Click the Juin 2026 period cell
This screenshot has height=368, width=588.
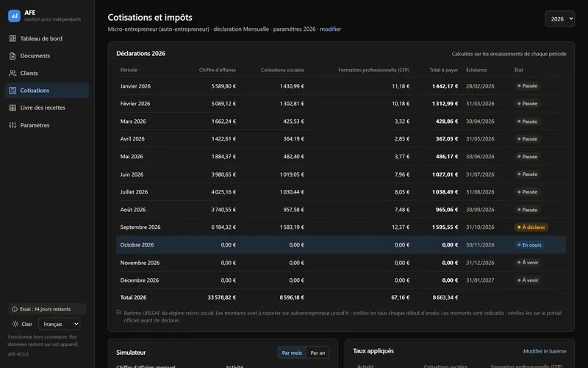click(x=132, y=174)
